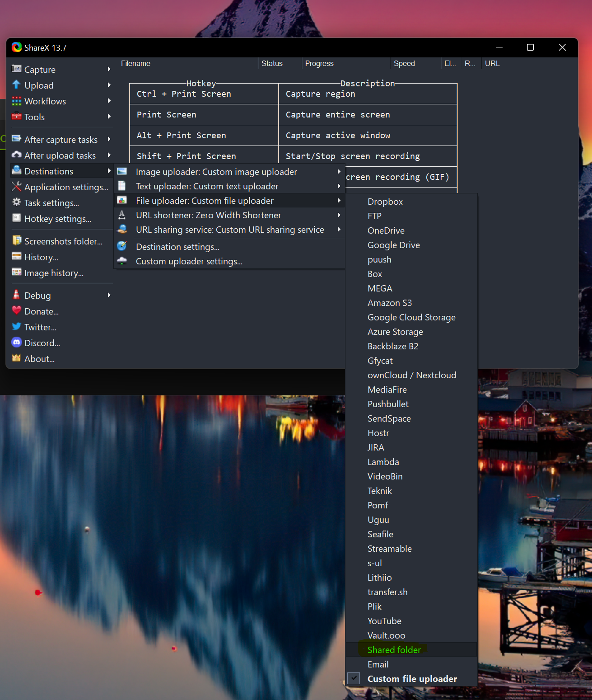592x700 pixels.
Task: Click the Screenshots folder icon
Action: click(x=16, y=241)
